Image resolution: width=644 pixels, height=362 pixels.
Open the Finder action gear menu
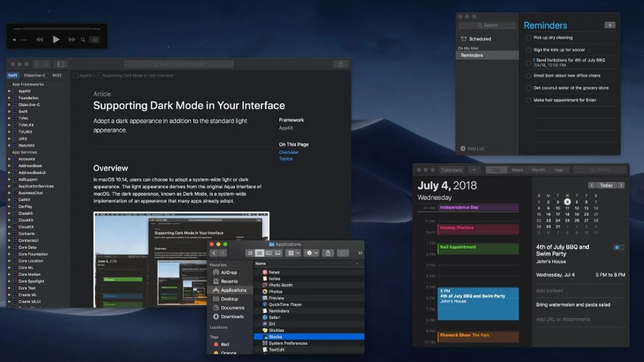pos(312,253)
